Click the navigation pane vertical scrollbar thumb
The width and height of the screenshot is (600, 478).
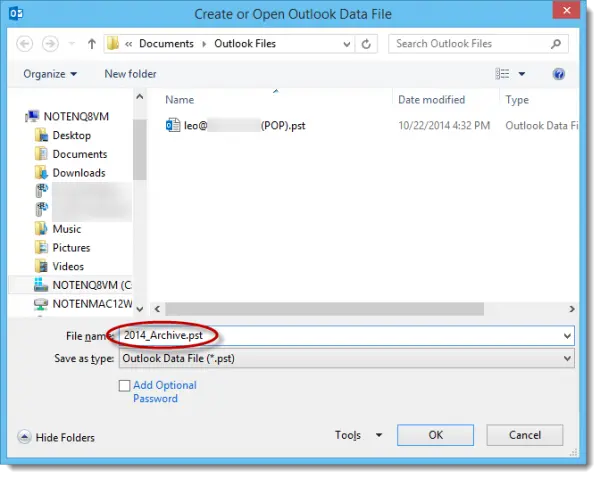coord(140,149)
